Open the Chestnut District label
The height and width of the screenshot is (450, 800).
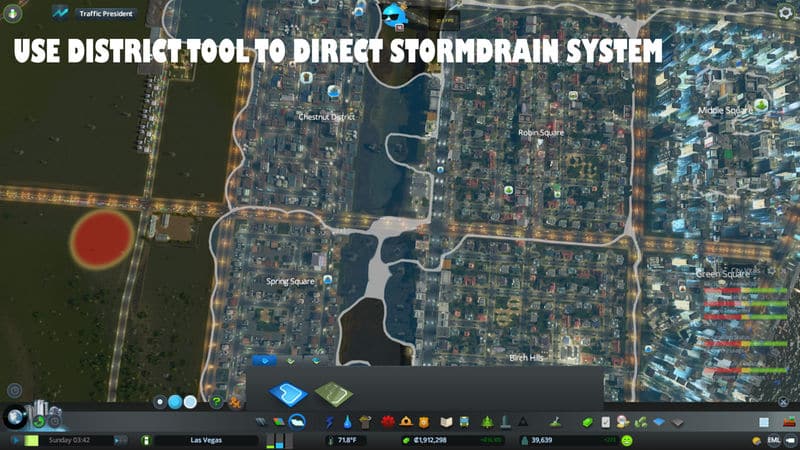[327, 117]
